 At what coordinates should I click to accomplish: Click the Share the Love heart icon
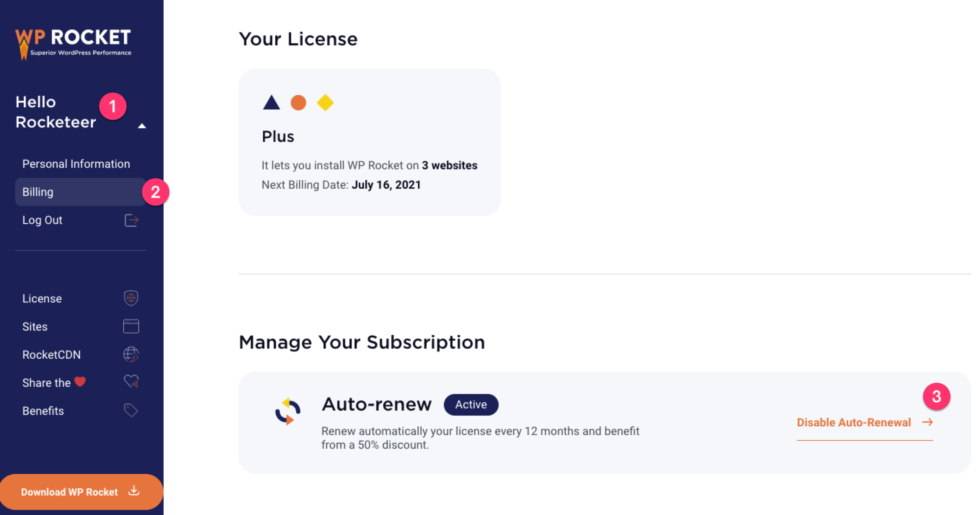tap(131, 382)
